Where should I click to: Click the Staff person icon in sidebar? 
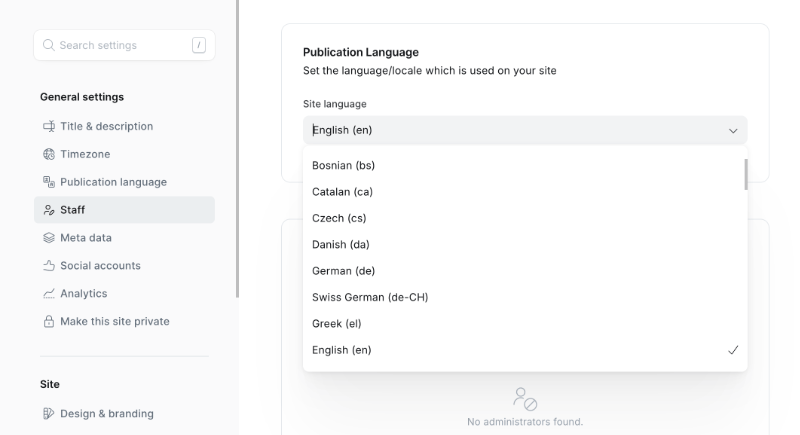tap(49, 210)
